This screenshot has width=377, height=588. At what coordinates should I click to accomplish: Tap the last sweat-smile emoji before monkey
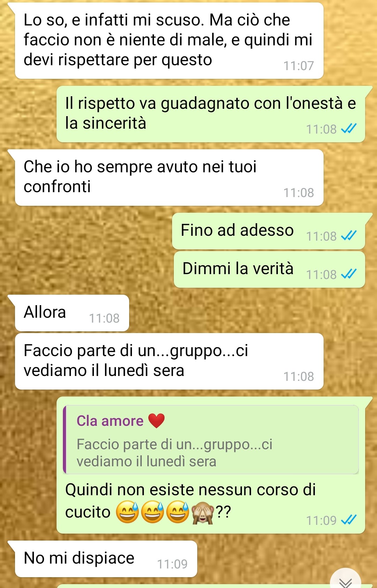click(178, 512)
